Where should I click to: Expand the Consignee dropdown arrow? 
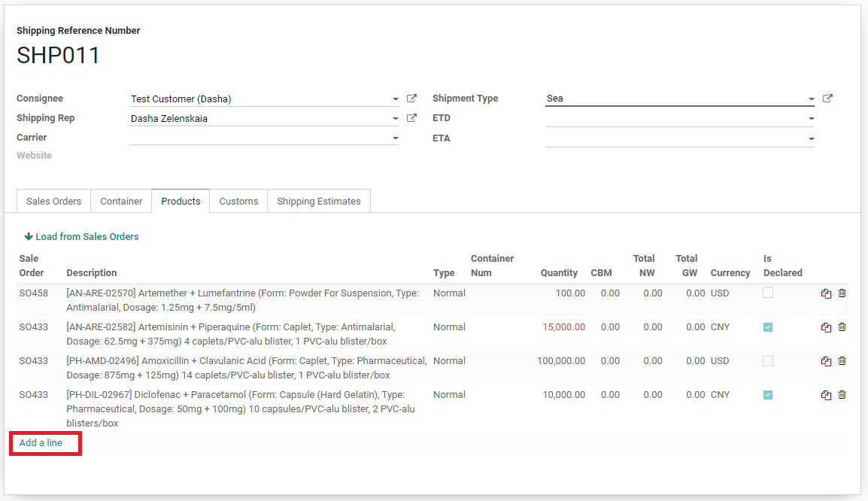395,99
